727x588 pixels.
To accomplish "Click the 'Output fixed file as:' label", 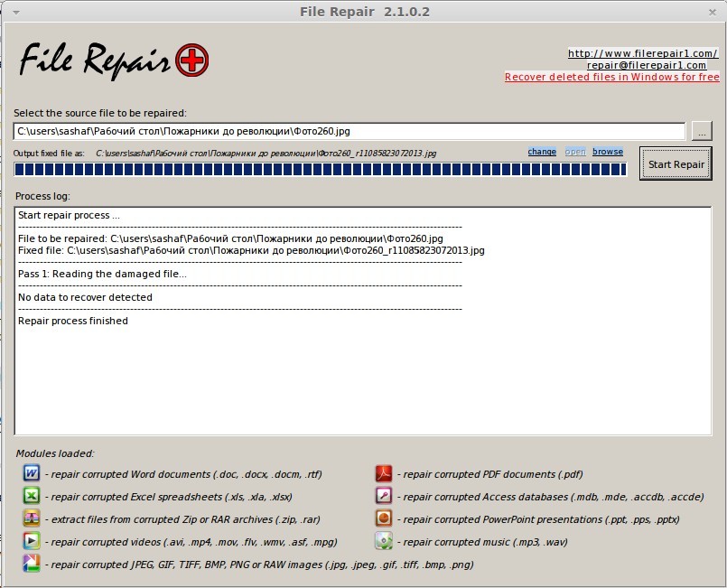I will click(x=49, y=154).
